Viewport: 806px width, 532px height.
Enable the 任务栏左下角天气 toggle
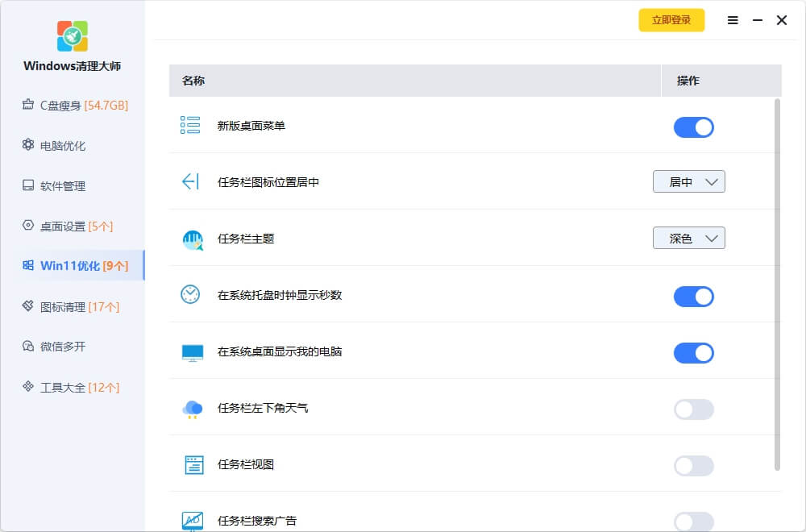(693, 409)
